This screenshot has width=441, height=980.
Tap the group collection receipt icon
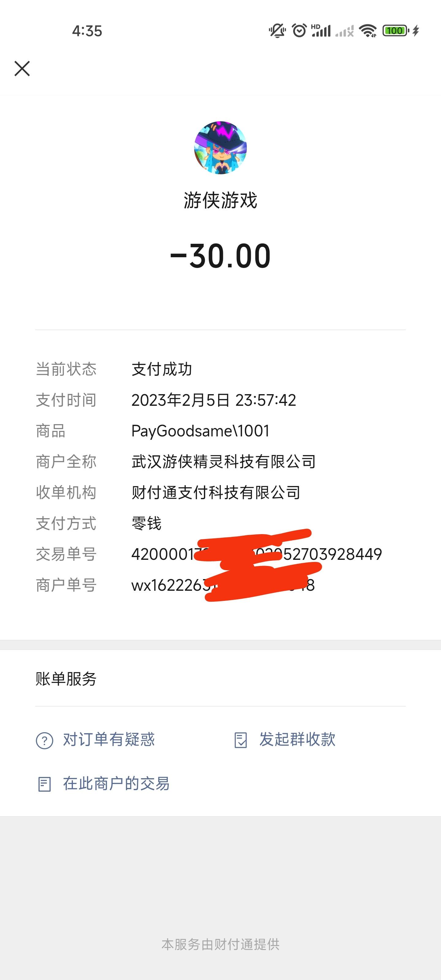coord(240,740)
